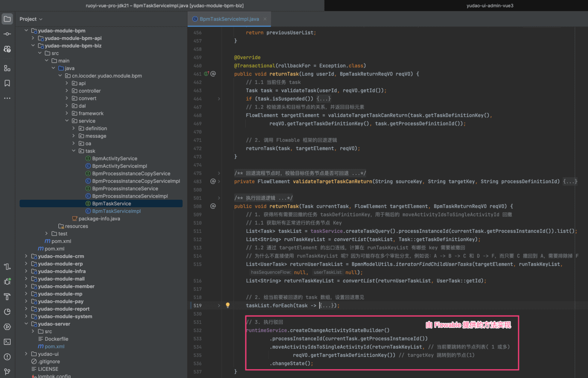This screenshot has height=378, width=588.
Task: Select the Dockerfile under yudao-server
Action: pos(56,339)
